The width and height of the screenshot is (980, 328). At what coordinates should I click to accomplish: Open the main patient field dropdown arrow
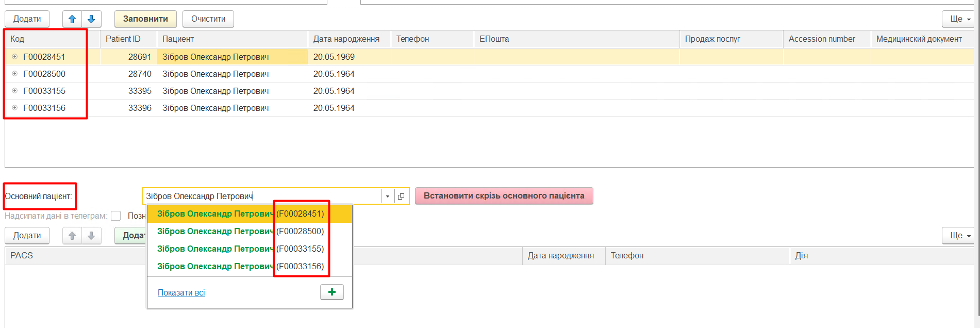(388, 196)
